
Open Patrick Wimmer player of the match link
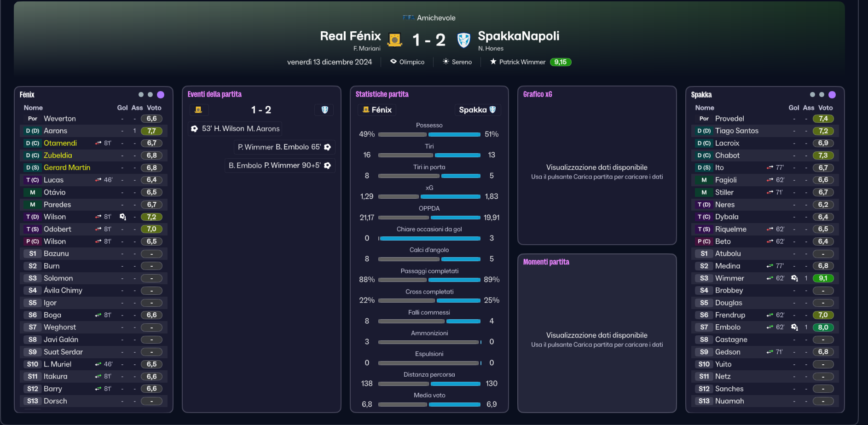click(522, 62)
